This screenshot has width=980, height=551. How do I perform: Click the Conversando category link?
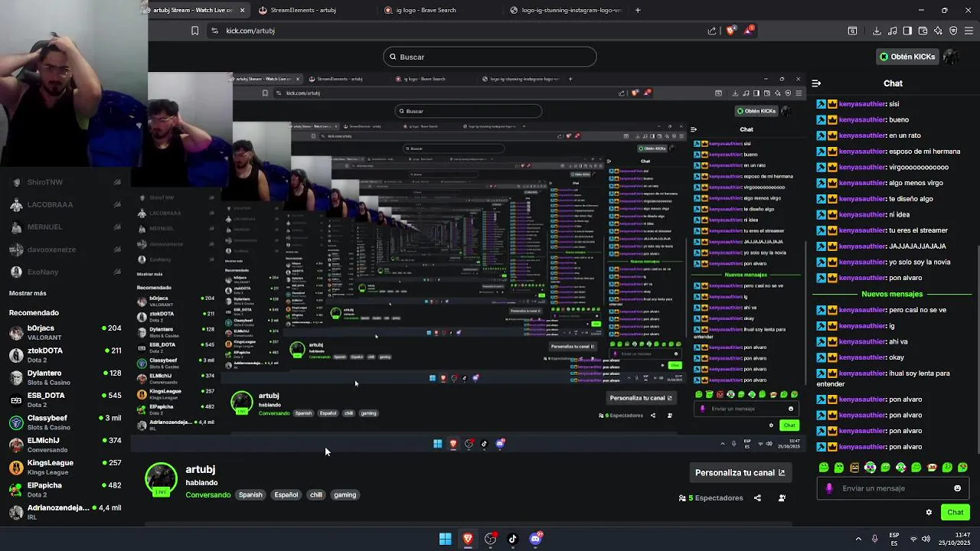(207, 495)
